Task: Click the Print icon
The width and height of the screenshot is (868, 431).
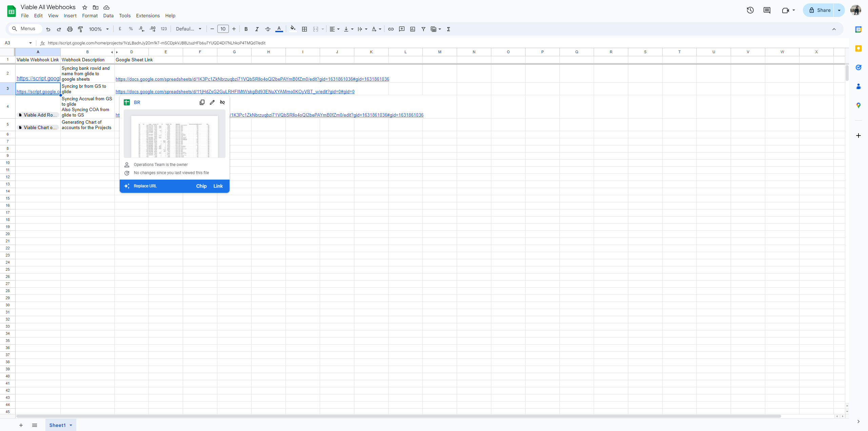Action: (x=70, y=29)
